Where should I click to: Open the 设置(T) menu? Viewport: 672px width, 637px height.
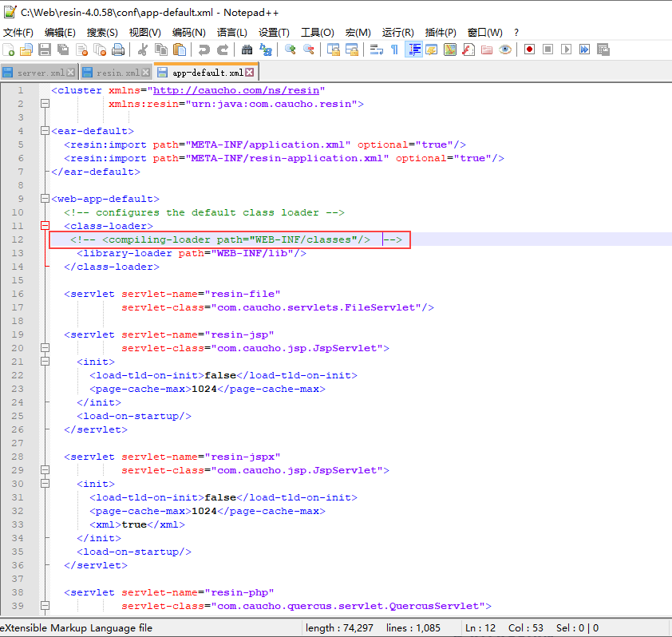[x=274, y=33]
